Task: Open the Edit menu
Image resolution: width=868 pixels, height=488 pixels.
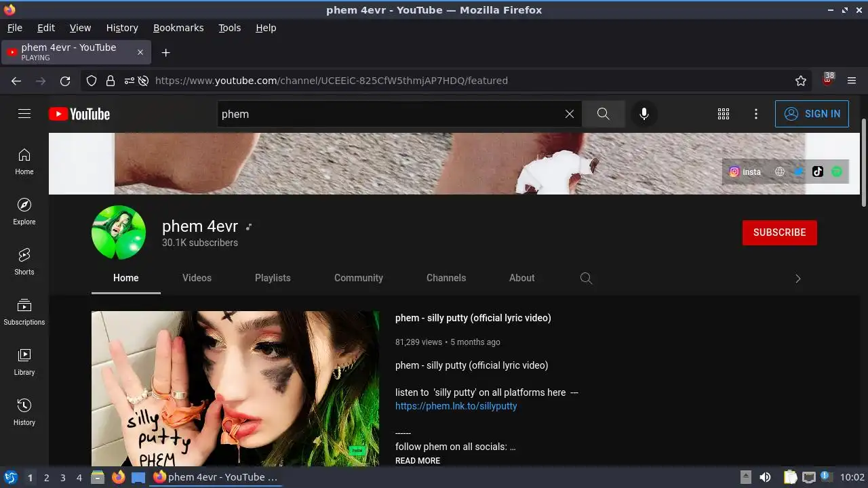Action: coord(46,28)
